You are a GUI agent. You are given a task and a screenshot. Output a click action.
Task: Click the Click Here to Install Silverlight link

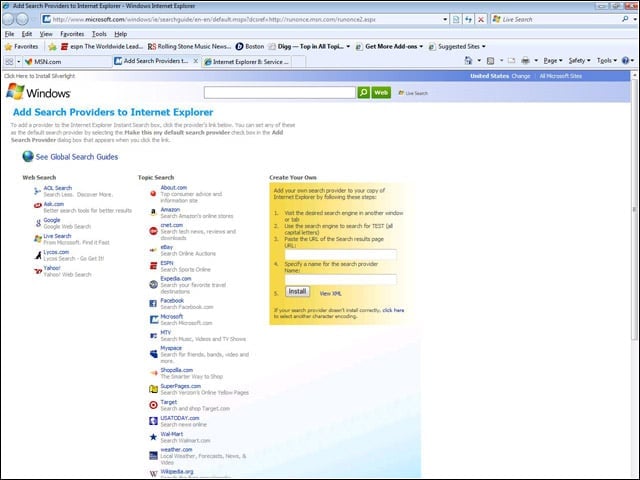tap(40, 76)
